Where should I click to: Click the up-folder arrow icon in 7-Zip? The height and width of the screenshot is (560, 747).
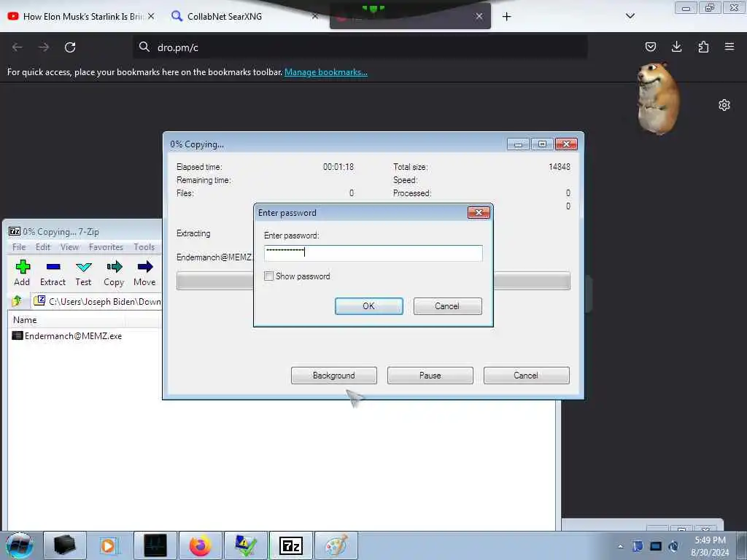tap(17, 301)
